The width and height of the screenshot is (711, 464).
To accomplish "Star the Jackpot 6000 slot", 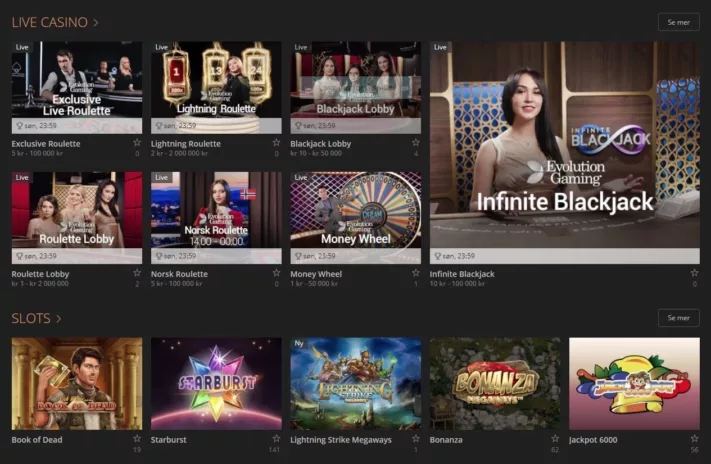I will [x=694, y=439].
